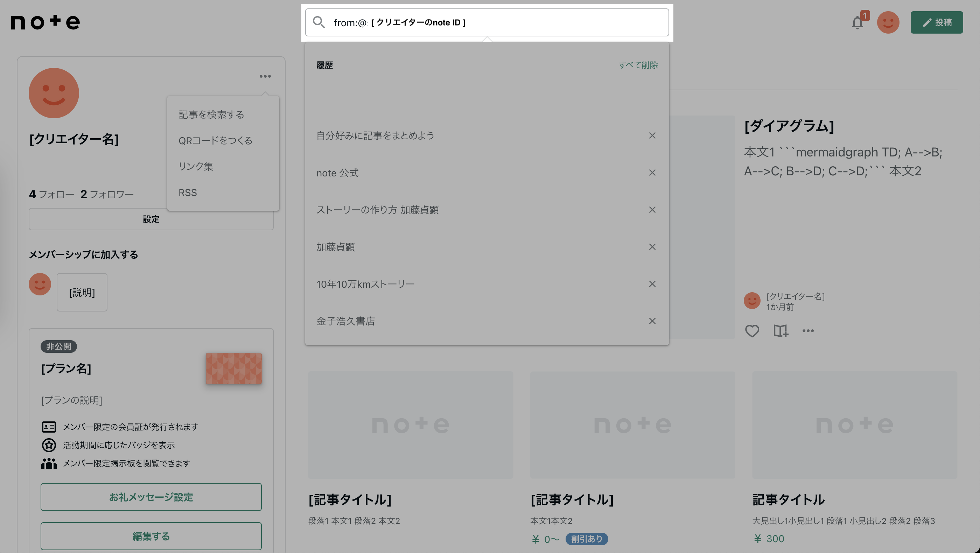Click the search magnifier icon
This screenshot has height=553, width=980.
tap(319, 22)
